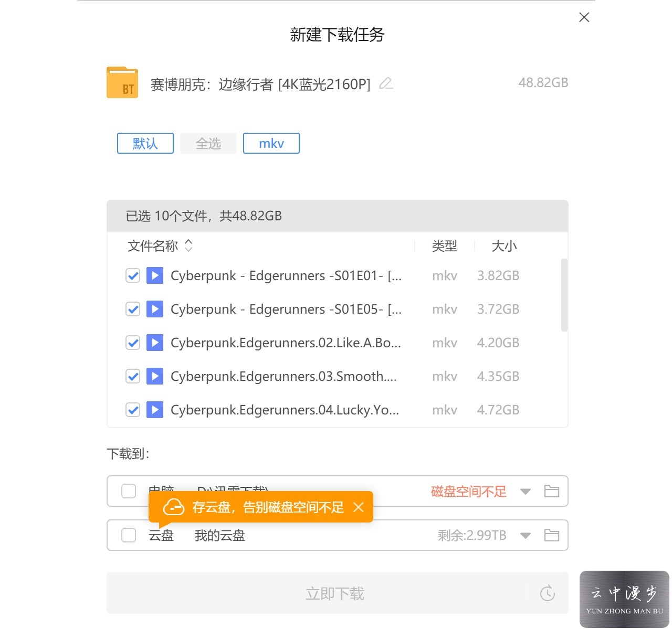Uncheck the S01E01 file checkbox

click(x=133, y=276)
